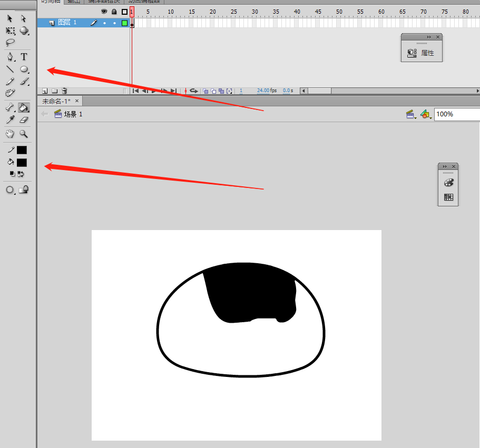This screenshot has height=448, width=480.
Task: Lock or unlock all layers
Action: coord(114,12)
